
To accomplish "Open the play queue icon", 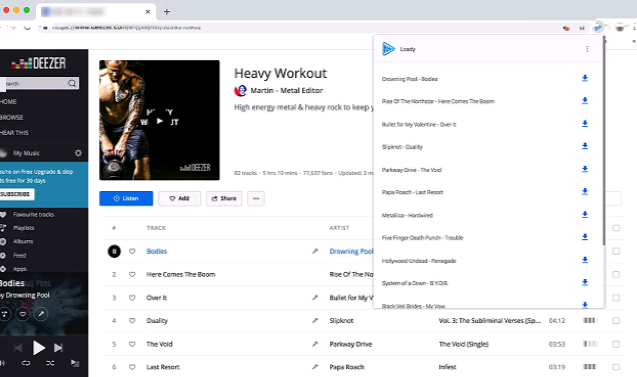I will click(75, 363).
